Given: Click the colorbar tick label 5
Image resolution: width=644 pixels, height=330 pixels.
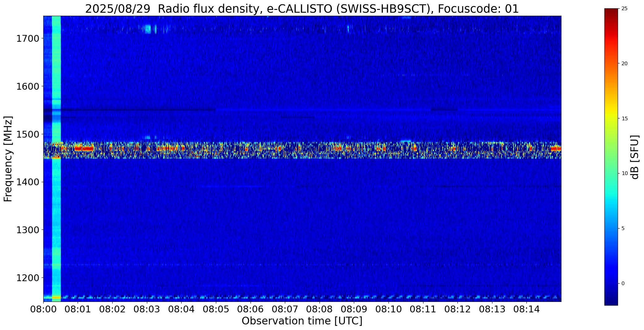Looking at the screenshot, I should pyautogui.click(x=623, y=229).
